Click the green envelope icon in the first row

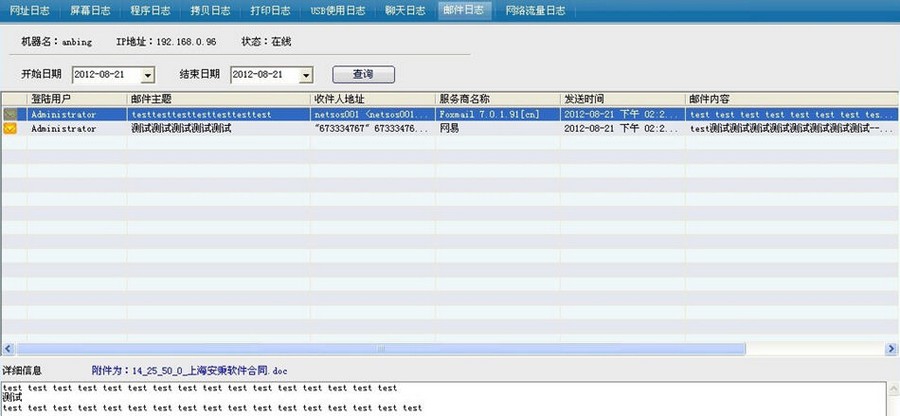(10, 114)
